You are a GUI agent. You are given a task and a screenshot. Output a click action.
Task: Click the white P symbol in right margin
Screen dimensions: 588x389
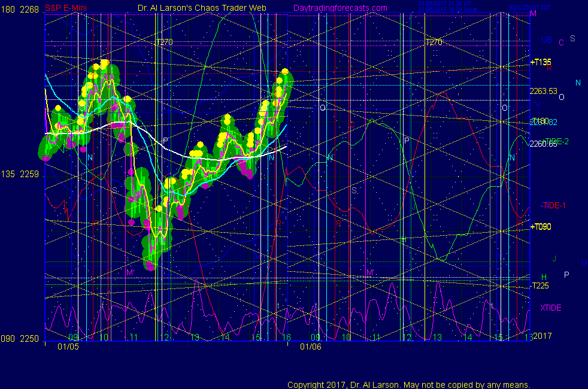pyautogui.click(x=566, y=274)
